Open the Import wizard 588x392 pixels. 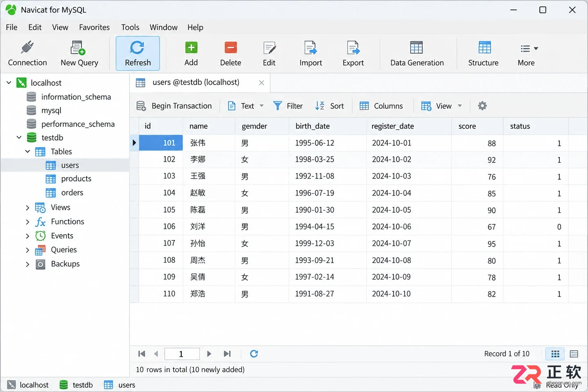pos(311,53)
